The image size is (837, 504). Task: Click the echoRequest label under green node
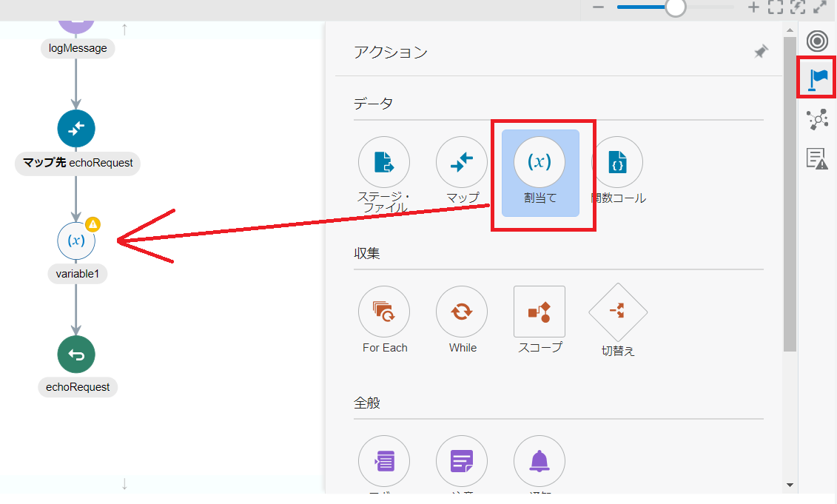[x=78, y=387]
